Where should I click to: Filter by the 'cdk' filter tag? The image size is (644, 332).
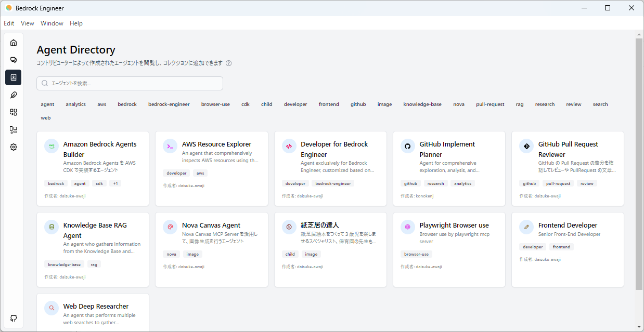point(246,104)
